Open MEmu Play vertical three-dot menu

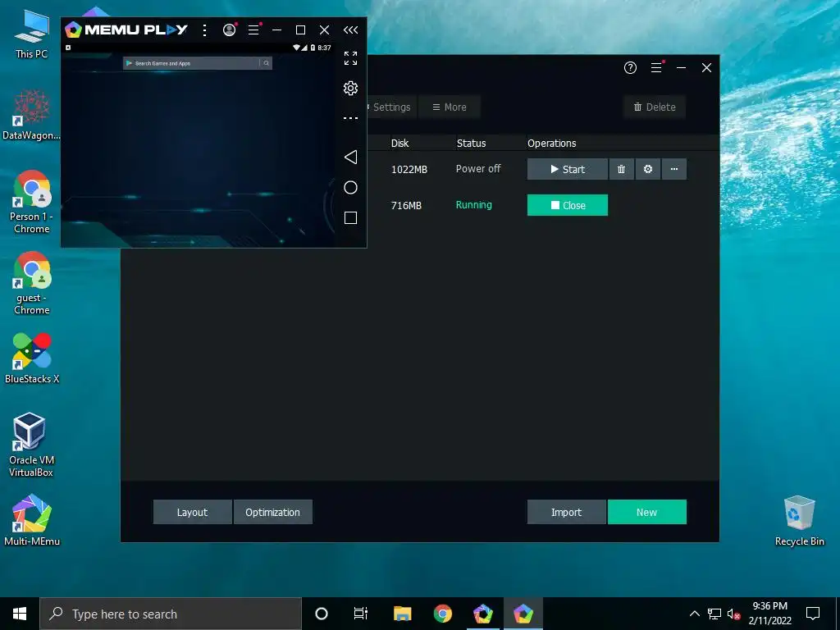pyautogui.click(x=204, y=30)
